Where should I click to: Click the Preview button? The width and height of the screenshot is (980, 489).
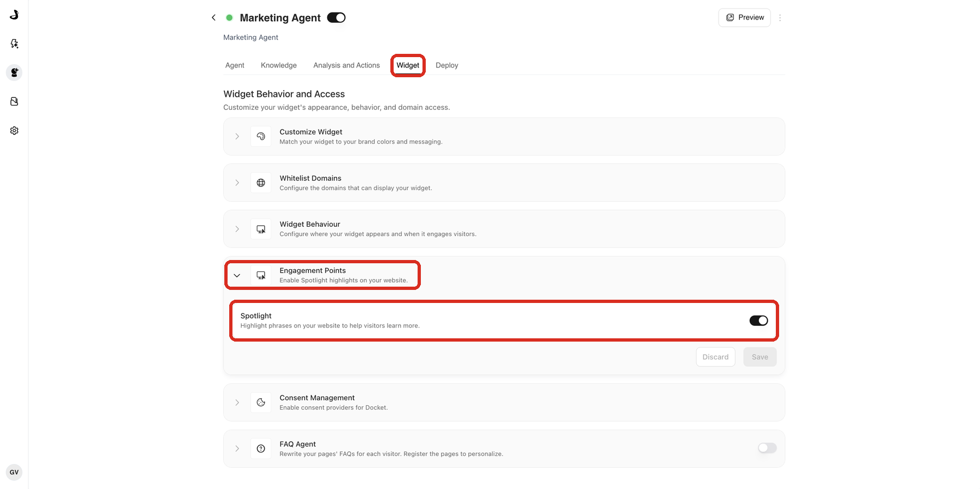pyautogui.click(x=744, y=17)
